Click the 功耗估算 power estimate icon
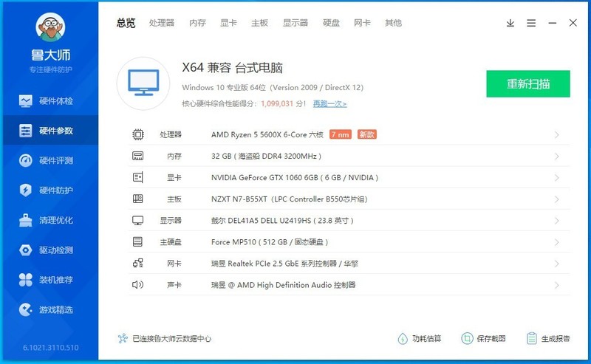The width and height of the screenshot is (591, 364). tap(403, 339)
